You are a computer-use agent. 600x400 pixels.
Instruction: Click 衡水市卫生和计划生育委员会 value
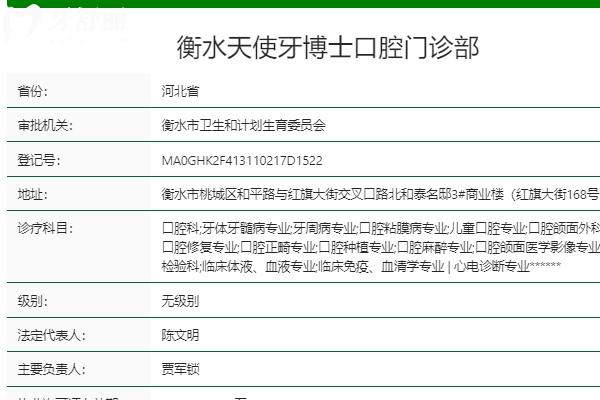click(x=243, y=125)
